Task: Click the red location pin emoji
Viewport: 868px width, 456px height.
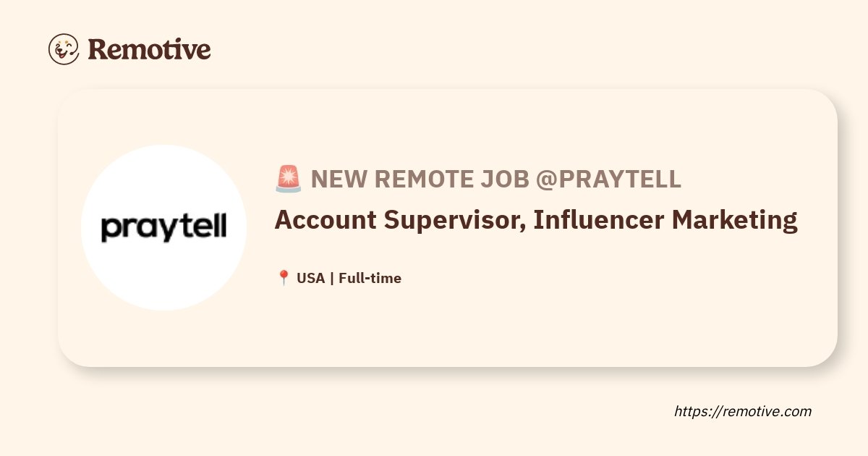Action: 284,278
